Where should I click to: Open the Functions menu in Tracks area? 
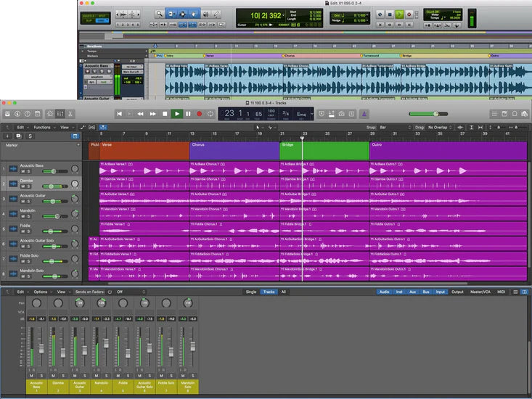click(x=42, y=127)
